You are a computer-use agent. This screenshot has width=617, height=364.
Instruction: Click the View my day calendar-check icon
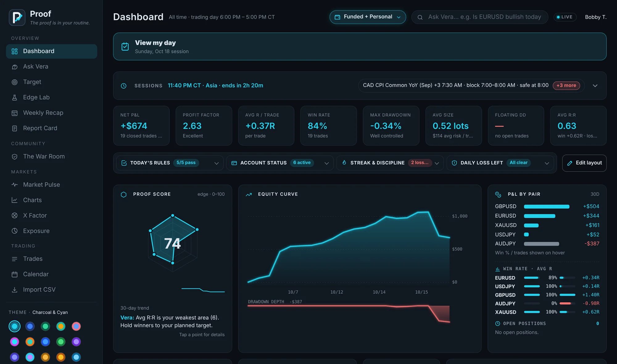[125, 47]
